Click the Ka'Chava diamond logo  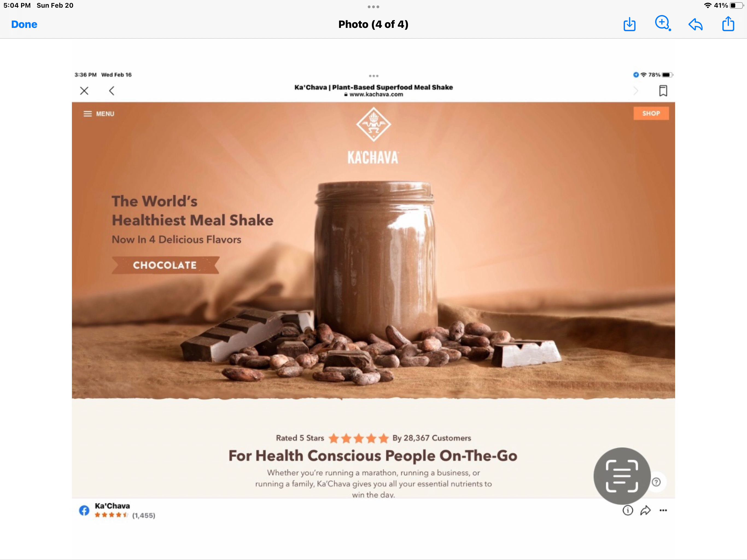[x=373, y=124]
